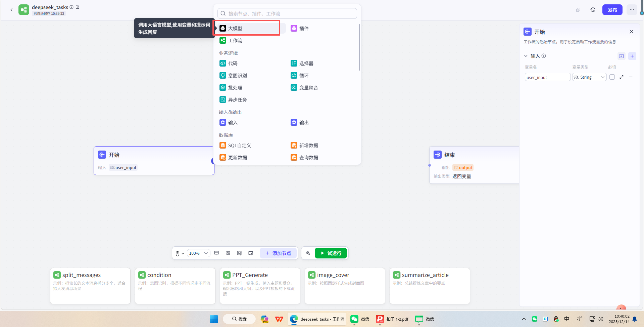Viewport: 644px width, 327px height.
Task: Click the version history clock icon
Action: pyautogui.click(x=592, y=10)
